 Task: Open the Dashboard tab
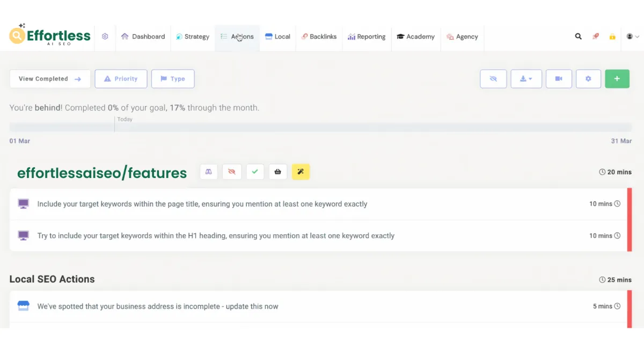pos(143,36)
